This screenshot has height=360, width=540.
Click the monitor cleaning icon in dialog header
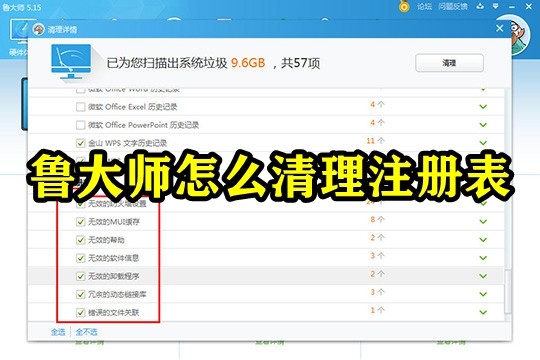click(71, 62)
